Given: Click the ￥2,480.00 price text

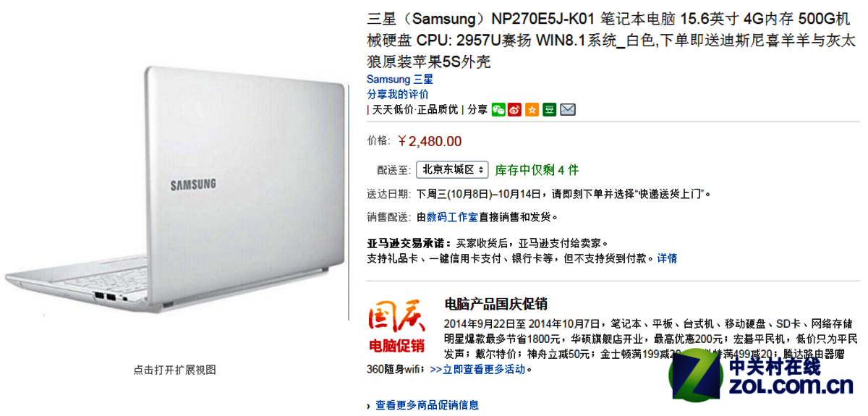Looking at the screenshot, I should [430, 140].
